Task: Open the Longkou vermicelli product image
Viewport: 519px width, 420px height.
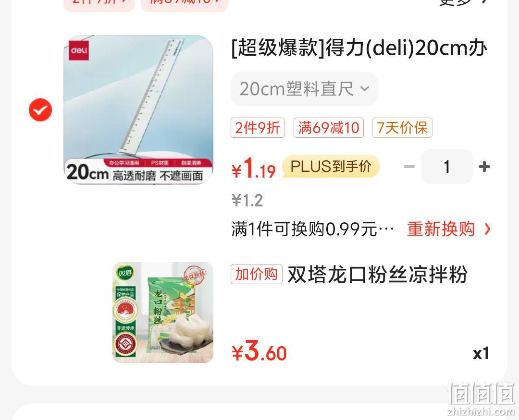Action: click(x=163, y=312)
